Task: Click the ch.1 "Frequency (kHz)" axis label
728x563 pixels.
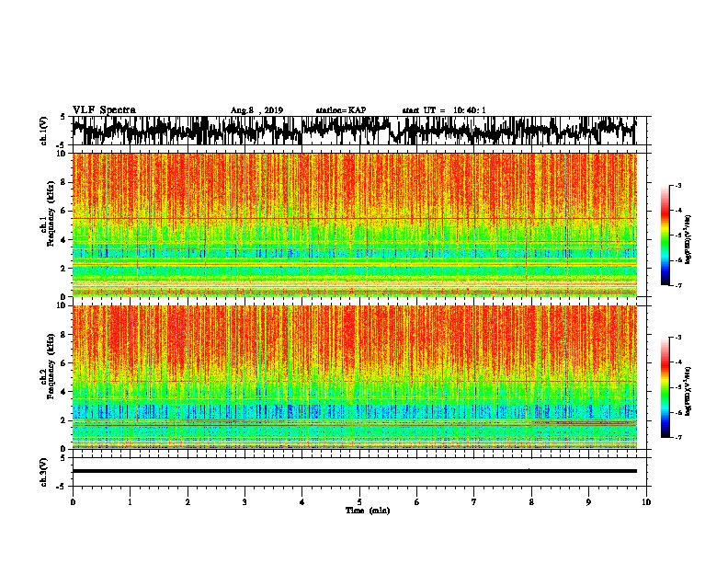Action: (x=51, y=214)
